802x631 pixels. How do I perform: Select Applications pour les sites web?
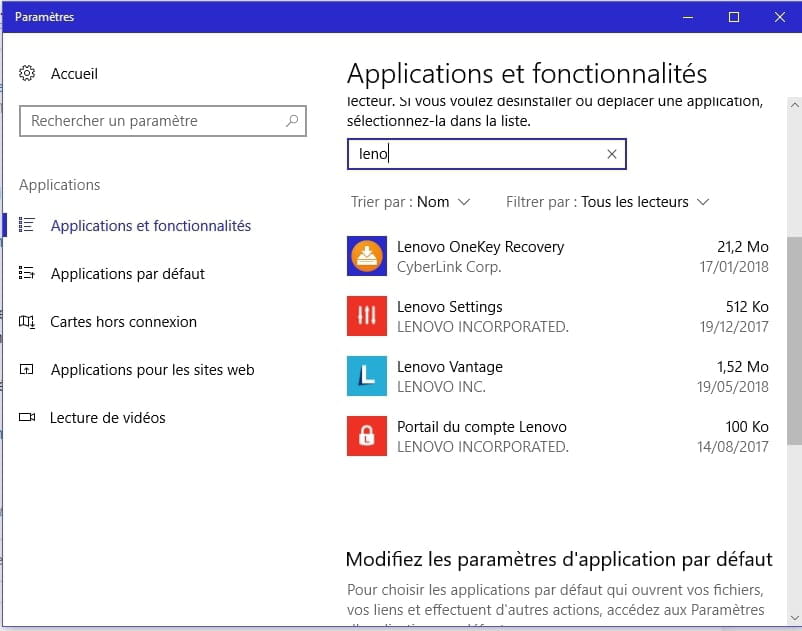click(x=152, y=370)
